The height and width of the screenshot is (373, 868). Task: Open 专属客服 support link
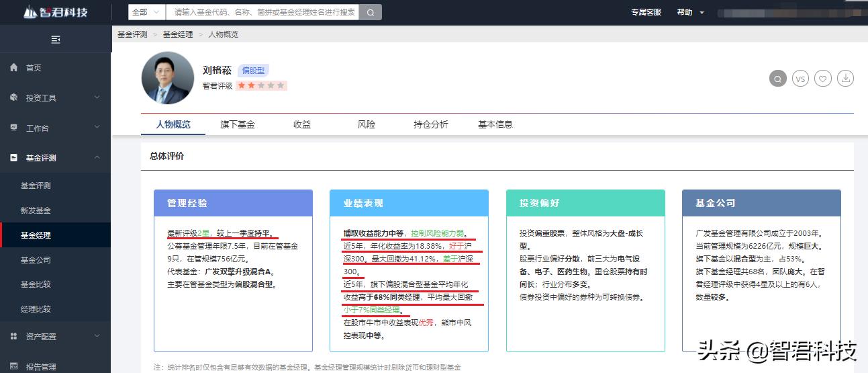646,12
